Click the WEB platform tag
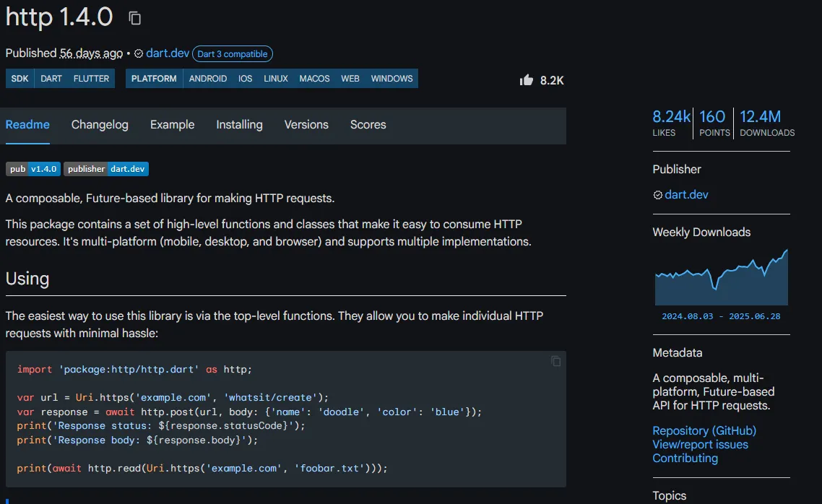The image size is (822, 504). click(x=350, y=79)
